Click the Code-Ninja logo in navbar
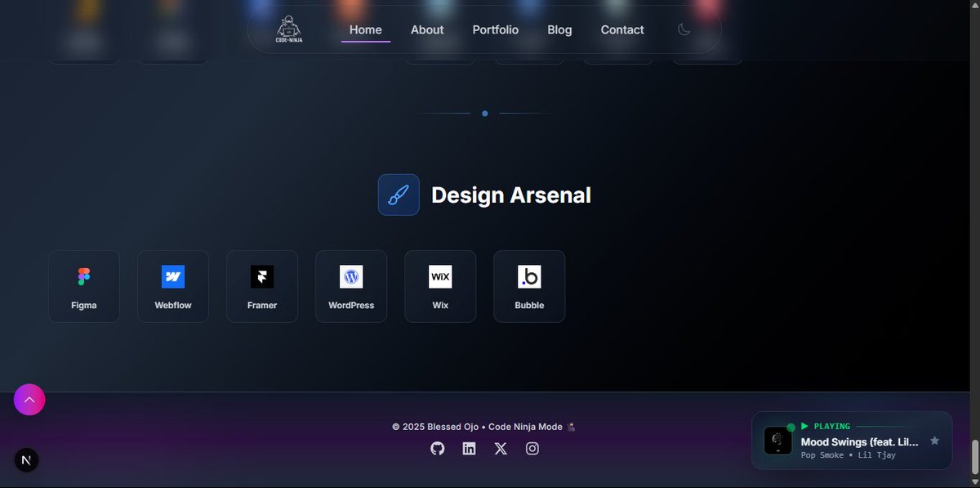 tap(289, 29)
